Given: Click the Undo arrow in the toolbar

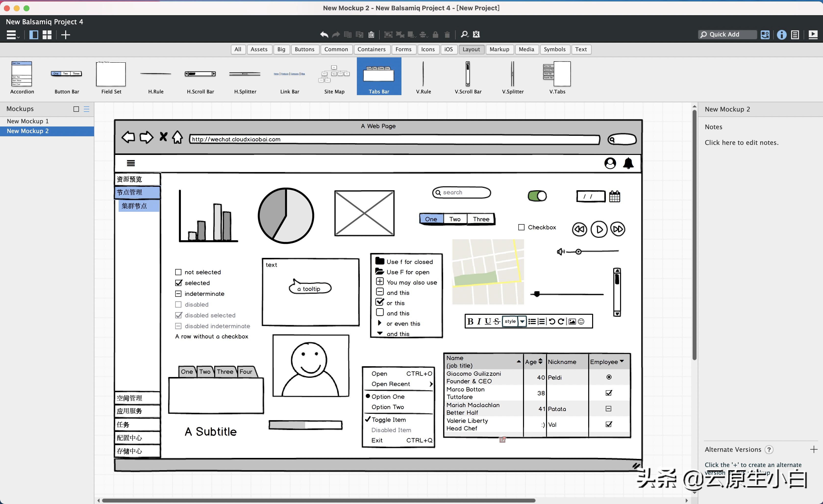Looking at the screenshot, I should [x=324, y=34].
